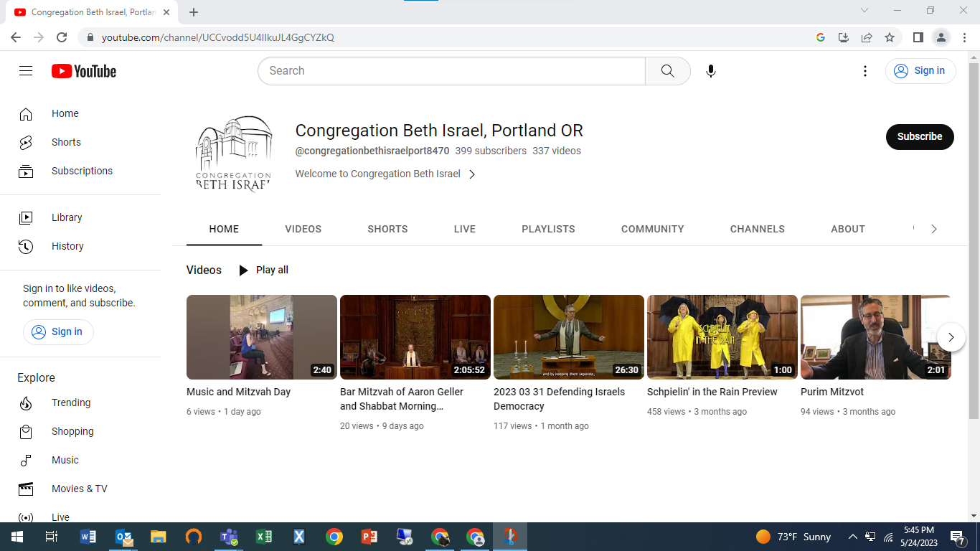The image size is (980, 551).
Task: Open Word from the taskbar
Action: [x=88, y=537]
